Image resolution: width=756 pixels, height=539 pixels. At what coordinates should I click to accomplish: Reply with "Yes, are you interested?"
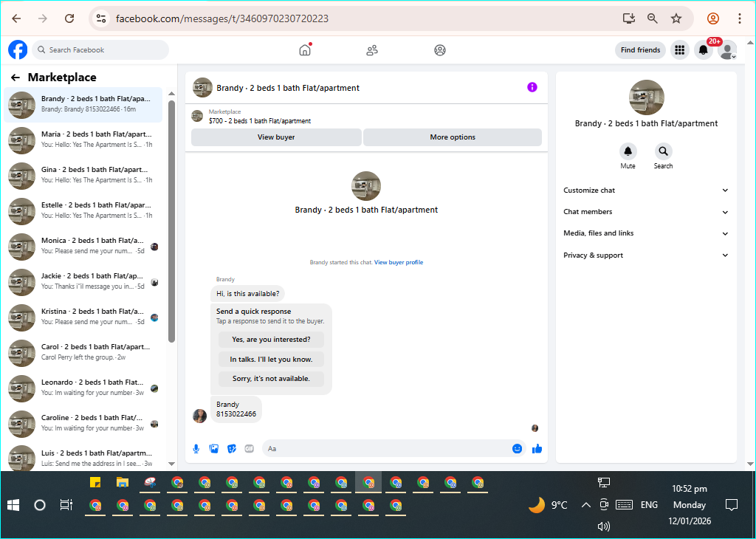coord(271,340)
